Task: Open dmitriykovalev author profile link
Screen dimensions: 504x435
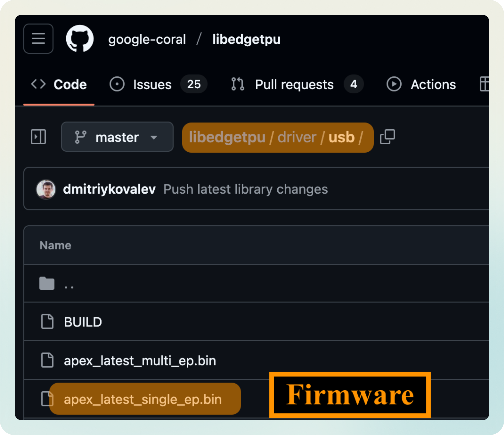Action: click(x=109, y=189)
